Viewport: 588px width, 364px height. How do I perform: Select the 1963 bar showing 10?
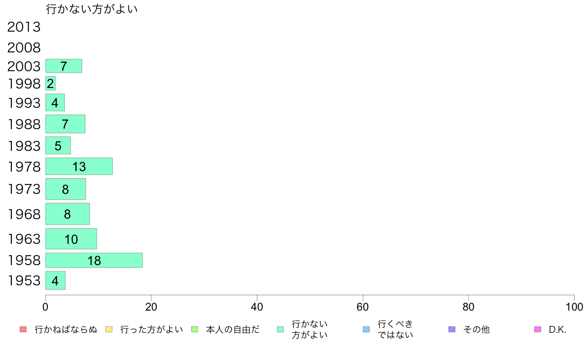pos(71,239)
